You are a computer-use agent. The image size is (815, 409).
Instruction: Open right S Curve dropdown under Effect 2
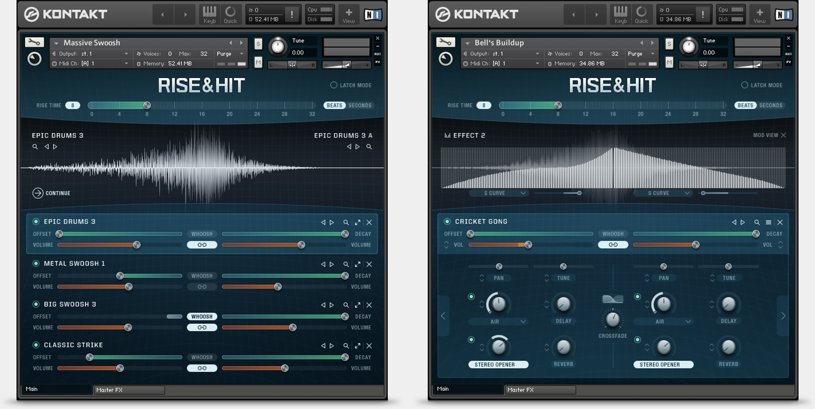click(x=663, y=193)
